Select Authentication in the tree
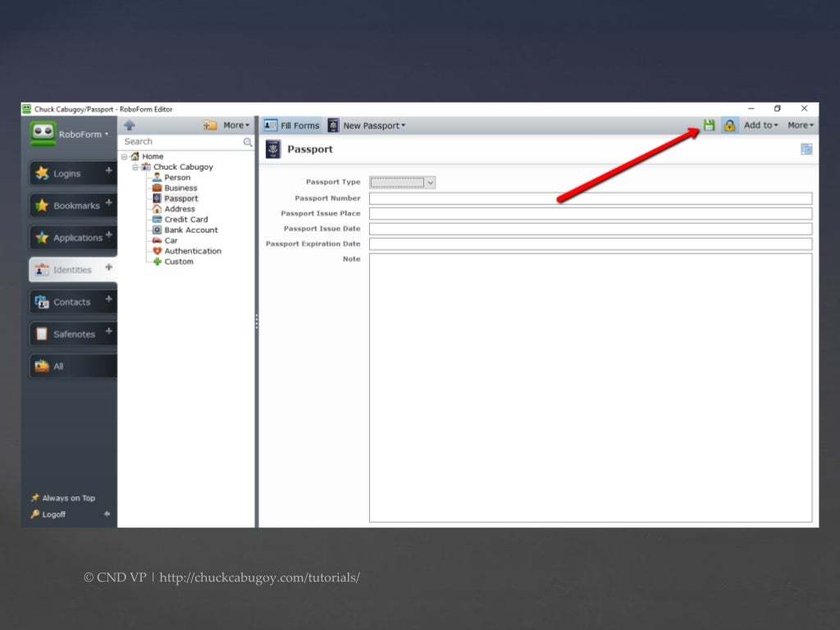Image resolution: width=840 pixels, height=630 pixels. 193,251
